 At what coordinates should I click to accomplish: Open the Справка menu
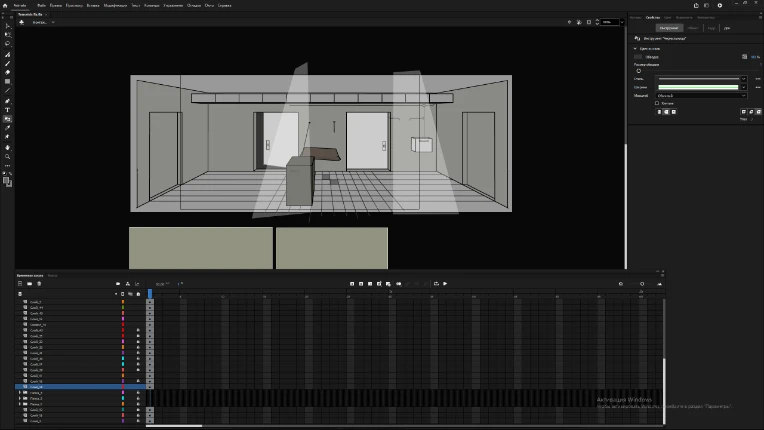tap(224, 5)
